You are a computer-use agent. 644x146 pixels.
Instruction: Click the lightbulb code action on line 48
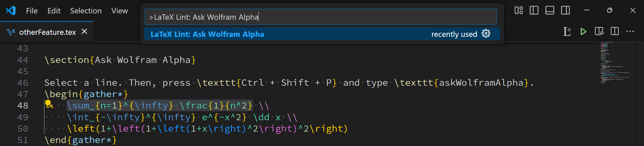(49, 104)
